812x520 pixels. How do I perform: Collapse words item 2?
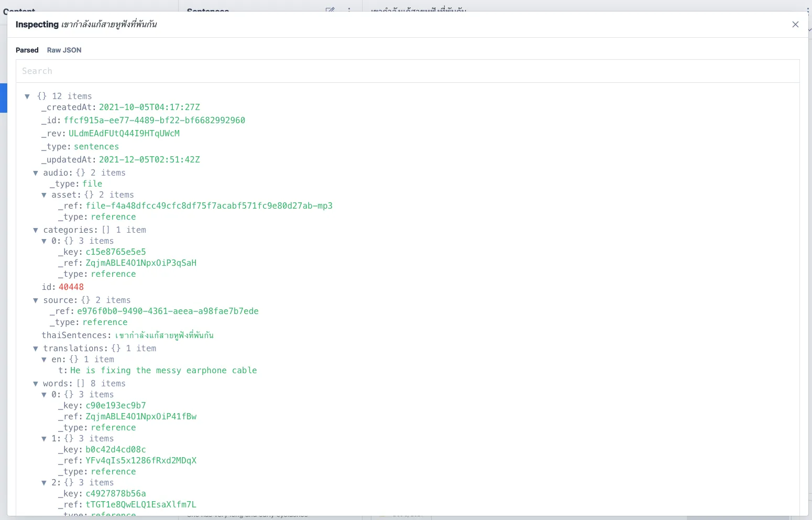pyautogui.click(x=44, y=483)
